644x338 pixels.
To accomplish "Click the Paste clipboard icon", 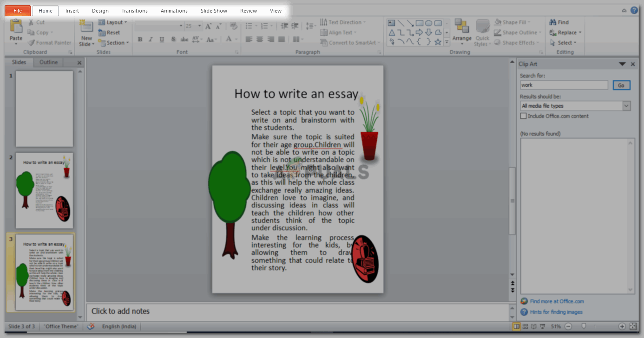I will coord(16,27).
